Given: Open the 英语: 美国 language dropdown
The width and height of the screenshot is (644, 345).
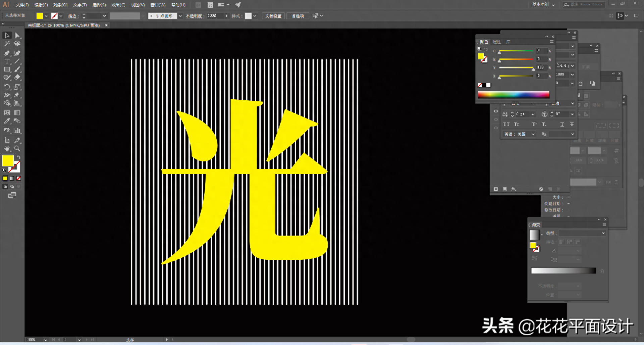Looking at the screenshot, I should click(x=519, y=134).
